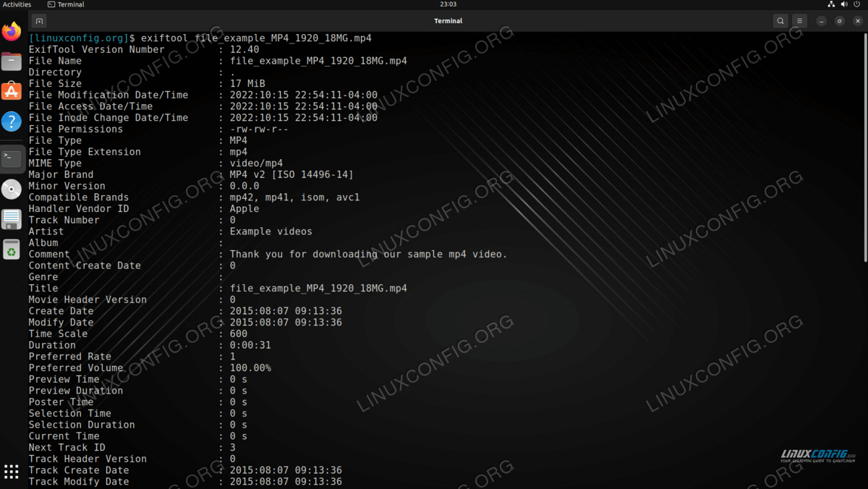Image resolution: width=868 pixels, height=489 pixels.
Task: Click the File Type Extension label
Action: [x=85, y=152]
